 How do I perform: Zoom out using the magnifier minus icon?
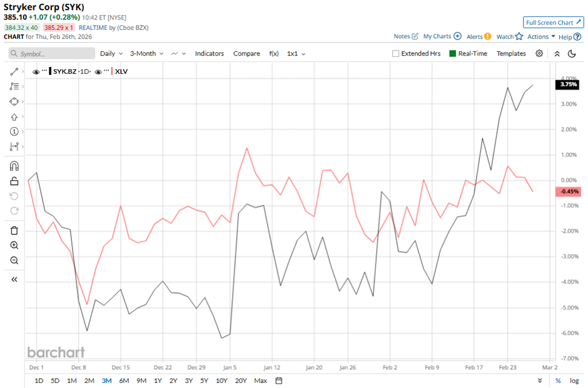click(14, 261)
